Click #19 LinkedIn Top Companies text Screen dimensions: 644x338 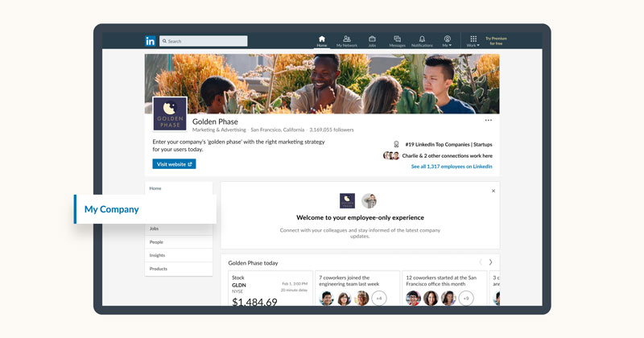[448, 145]
